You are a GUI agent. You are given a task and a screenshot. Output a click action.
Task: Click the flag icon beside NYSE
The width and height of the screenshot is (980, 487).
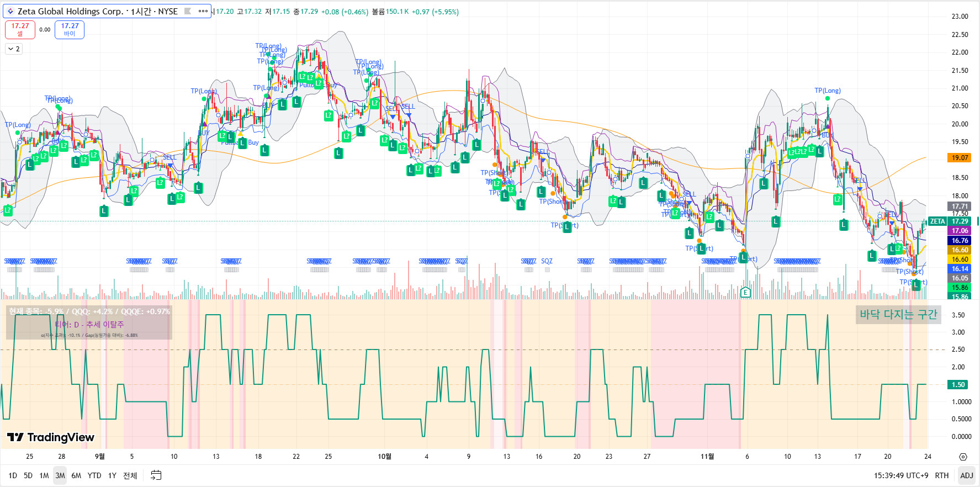pyautogui.click(x=188, y=11)
